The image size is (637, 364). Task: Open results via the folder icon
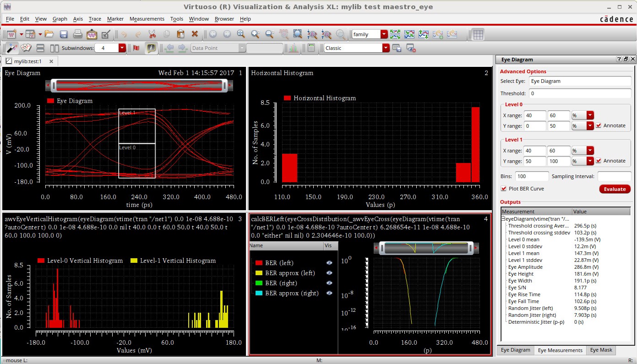pyautogui.click(x=49, y=34)
